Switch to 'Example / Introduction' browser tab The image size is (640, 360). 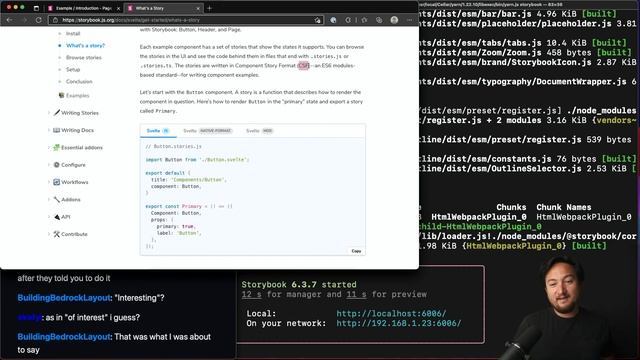83,8
